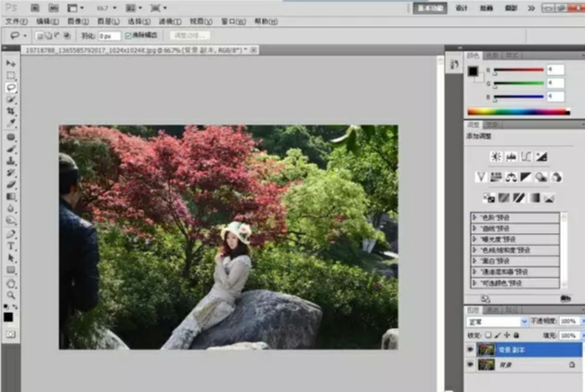Click the 基本功能 workspace button
585x392 pixels.
428,7
